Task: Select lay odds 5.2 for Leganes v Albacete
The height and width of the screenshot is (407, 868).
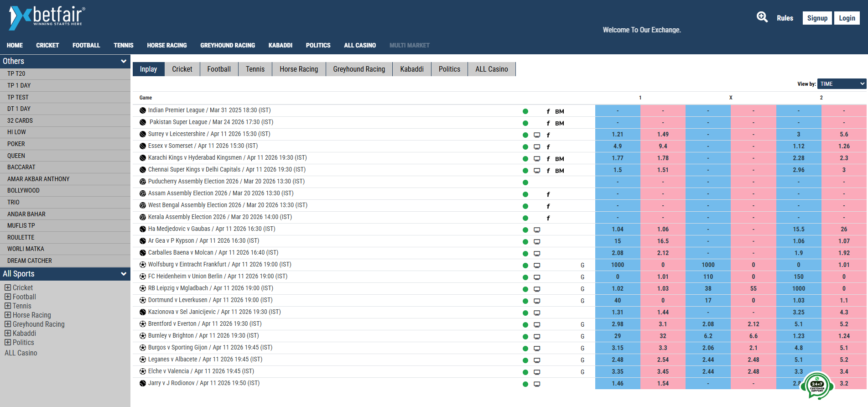Action: [844, 360]
